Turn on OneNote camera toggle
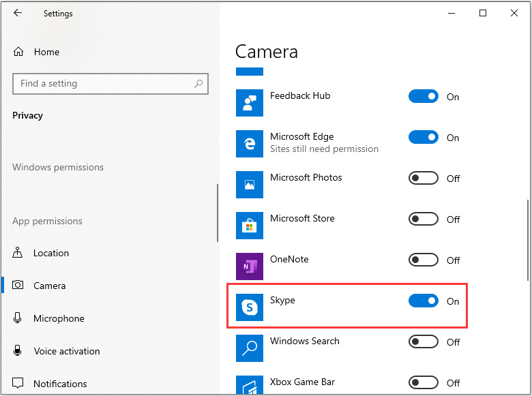532x396 pixels. [x=423, y=260]
